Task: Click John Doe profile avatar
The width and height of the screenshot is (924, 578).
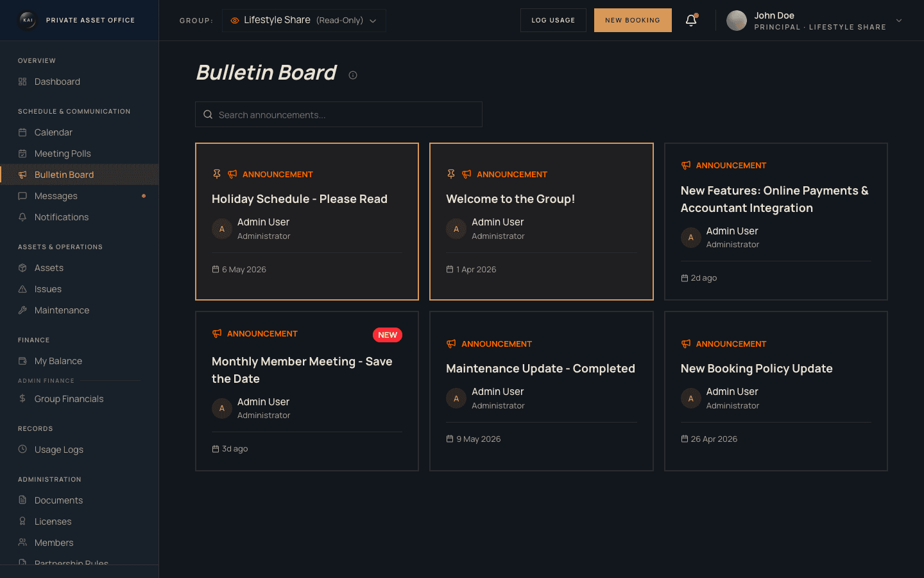Action: pos(737,21)
